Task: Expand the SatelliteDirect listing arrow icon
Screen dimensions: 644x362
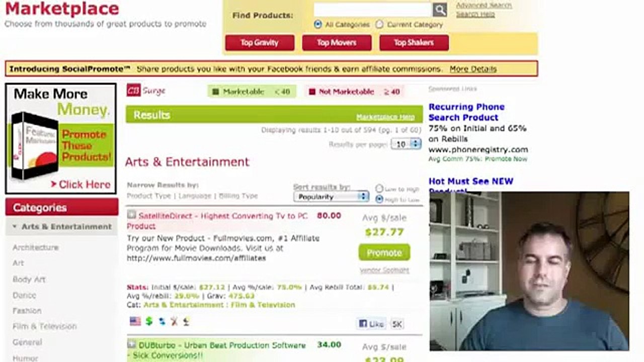Action: tap(131, 215)
